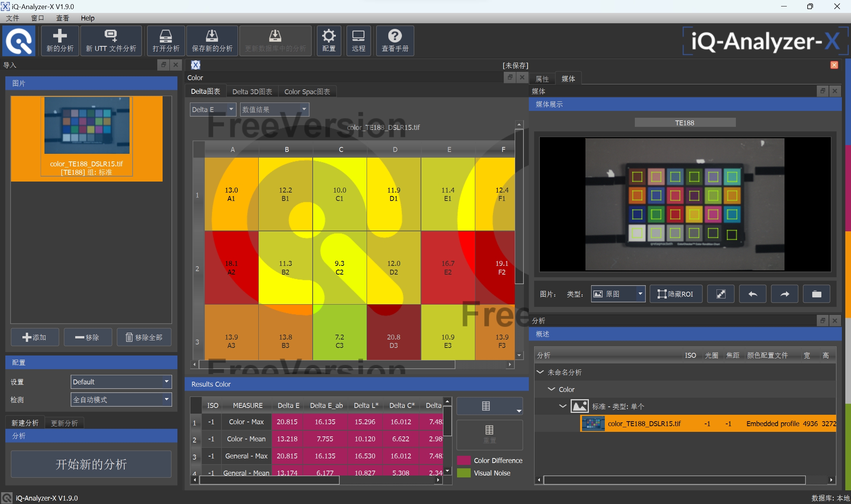Open the Help menu
The image size is (851, 504).
point(87,18)
